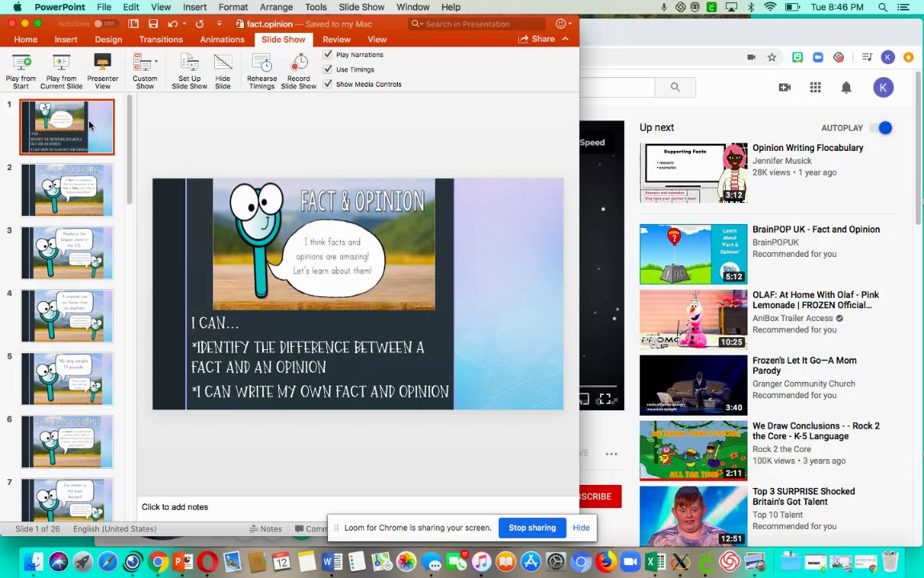This screenshot has width=924, height=578.
Task: Click YouTube account avatar K
Action: tap(883, 88)
